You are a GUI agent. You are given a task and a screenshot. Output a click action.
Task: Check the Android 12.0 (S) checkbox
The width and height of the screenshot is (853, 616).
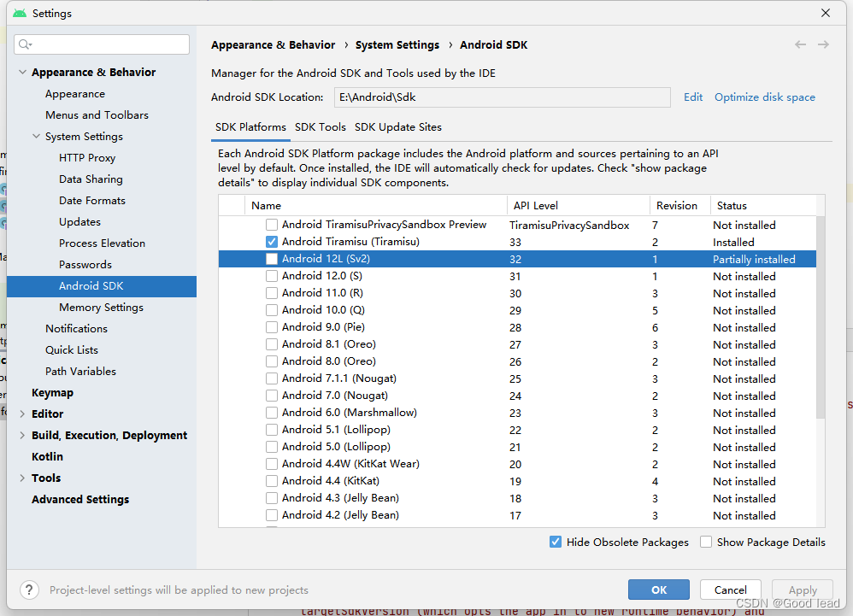click(272, 276)
